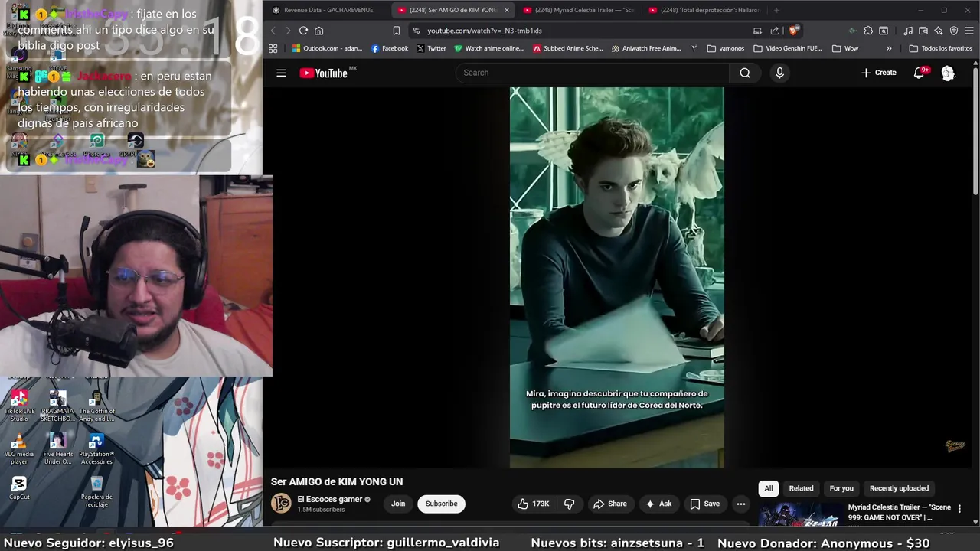Open VLC media player desktop shortcut

[19, 448]
